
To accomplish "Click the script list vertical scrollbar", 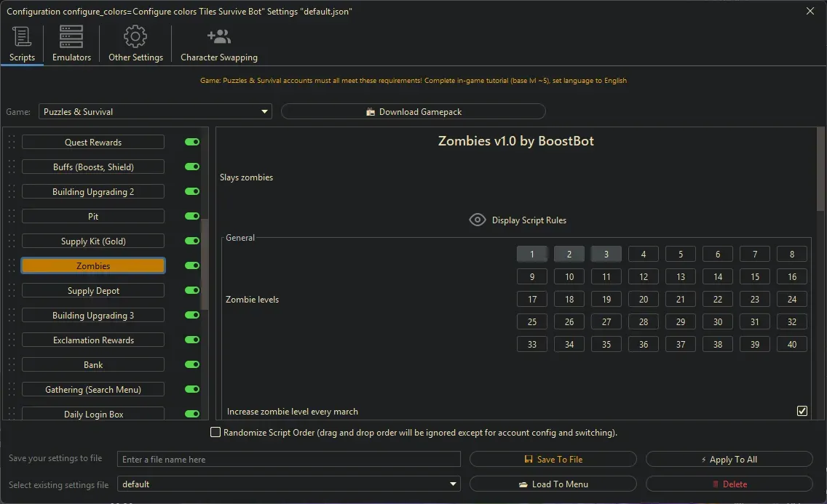I will (x=205, y=262).
